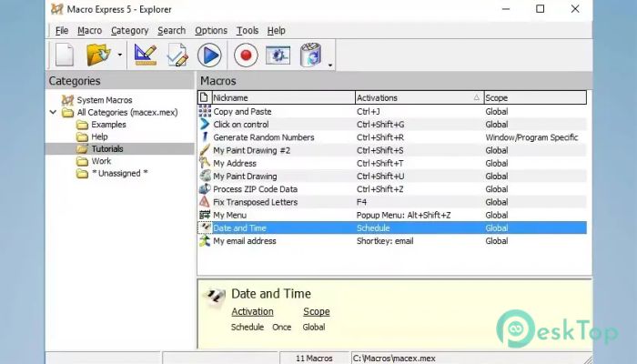Click the Activation link in details pane
Image resolution: width=637 pixels, height=364 pixels.
[x=252, y=311]
